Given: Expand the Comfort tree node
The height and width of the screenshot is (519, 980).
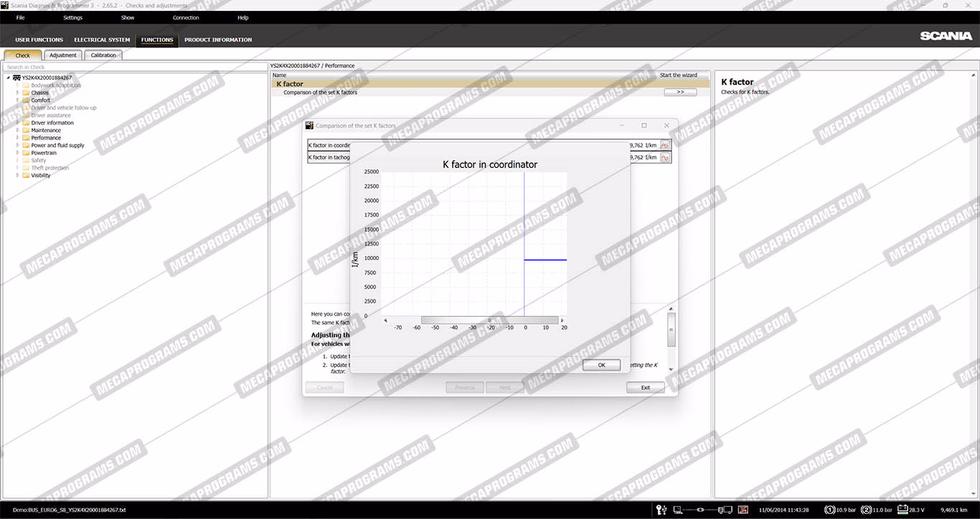Looking at the screenshot, I should point(18,100).
